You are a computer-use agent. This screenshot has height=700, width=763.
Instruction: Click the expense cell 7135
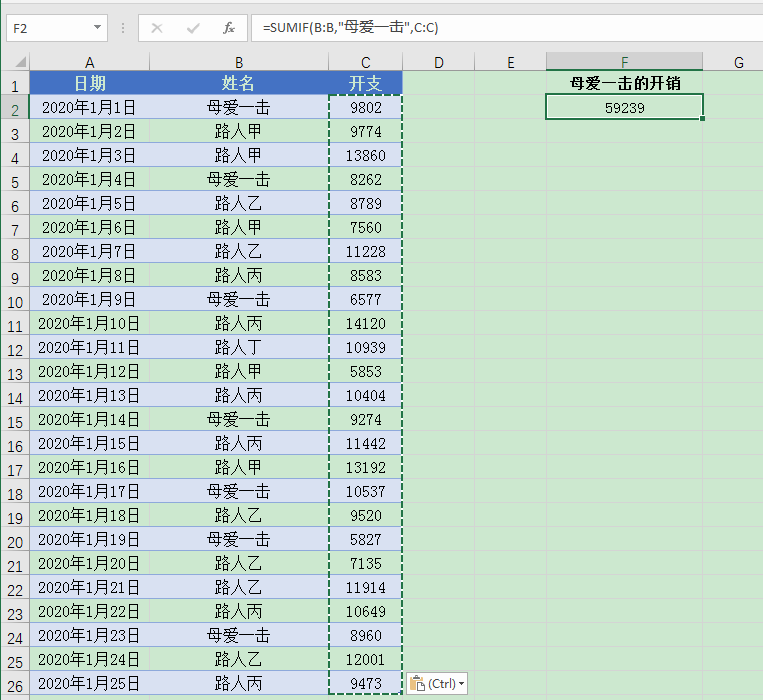coord(365,563)
